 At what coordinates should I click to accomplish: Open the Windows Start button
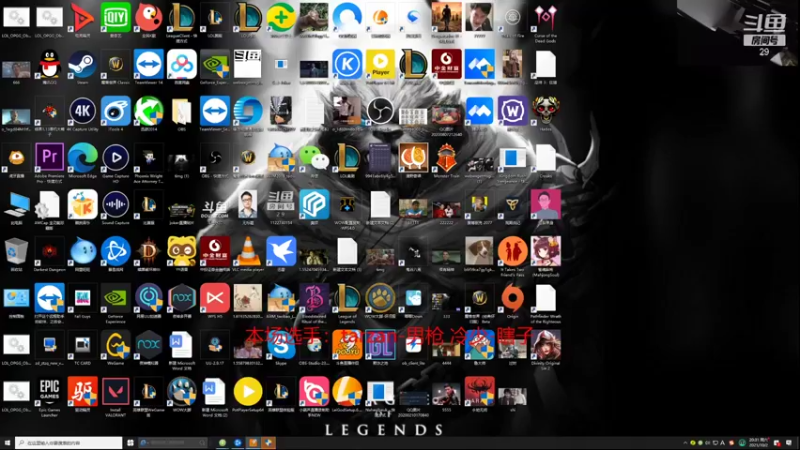pyautogui.click(x=7, y=443)
